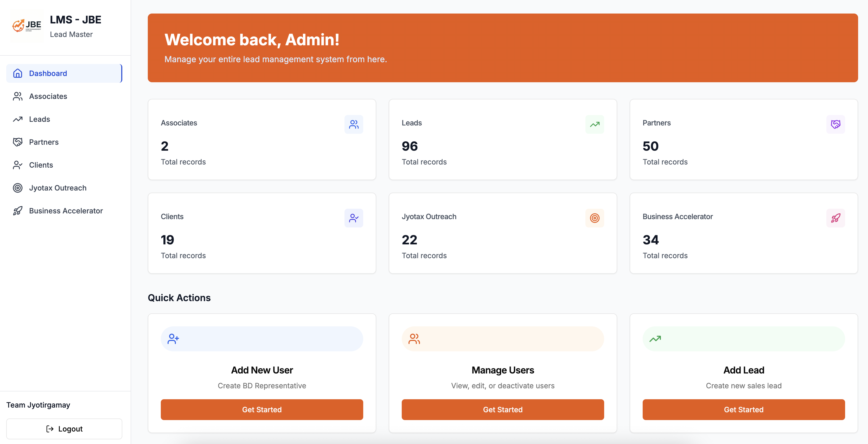
Task: Click Get Started under Manage Users
Action: (x=503, y=409)
